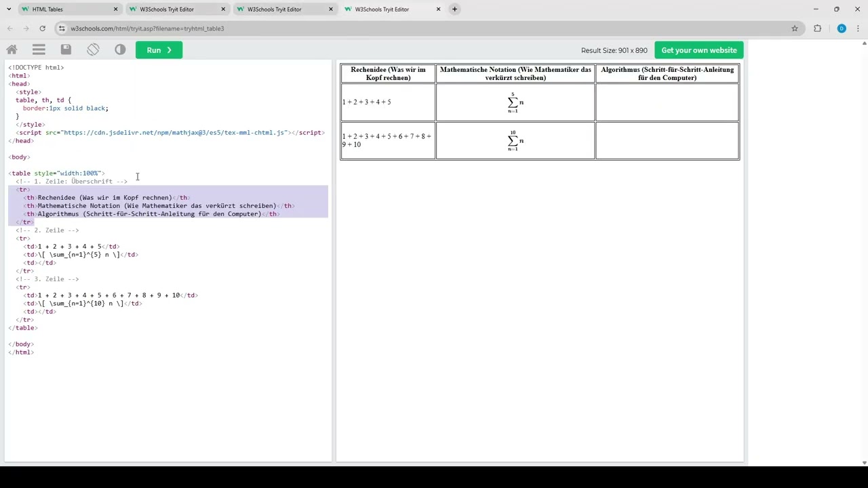This screenshot has width=868, height=488.
Task: Click the Algorithmus header cell
Action: point(667,74)
